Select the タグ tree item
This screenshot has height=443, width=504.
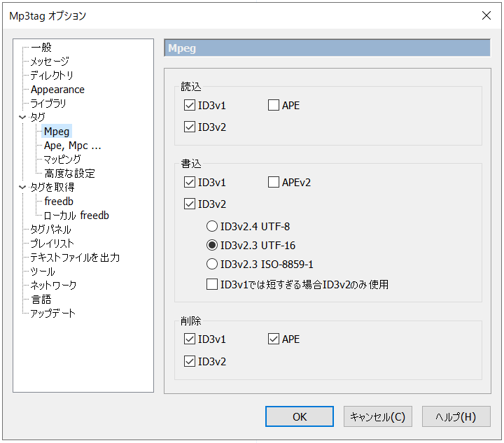(37, 118)
